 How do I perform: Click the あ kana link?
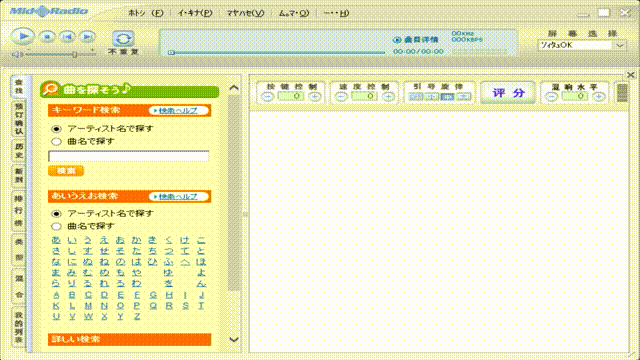tap(56, 240)
